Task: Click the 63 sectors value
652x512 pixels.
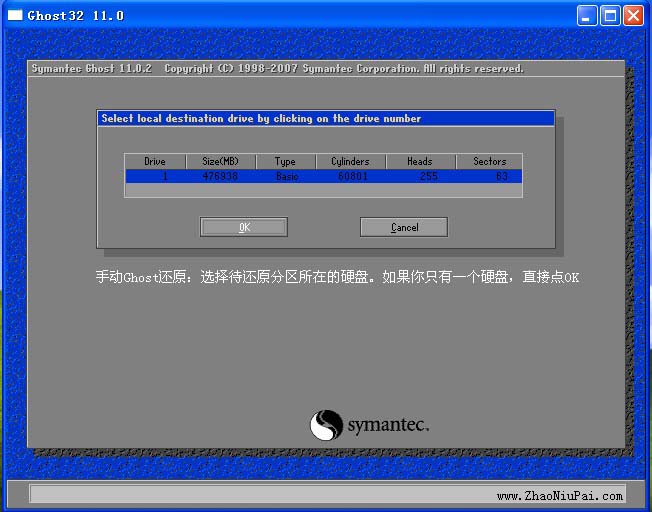Action: click(x=502, y=176)
